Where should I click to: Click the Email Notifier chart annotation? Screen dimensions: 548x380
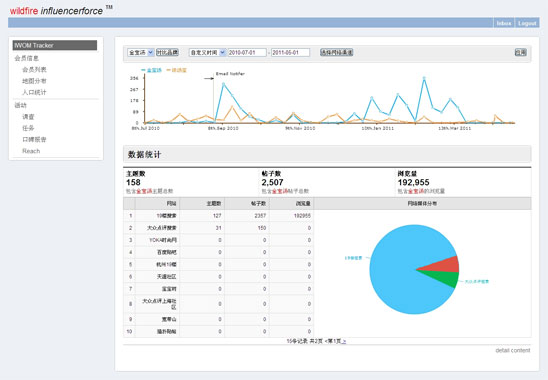point(230,74)
